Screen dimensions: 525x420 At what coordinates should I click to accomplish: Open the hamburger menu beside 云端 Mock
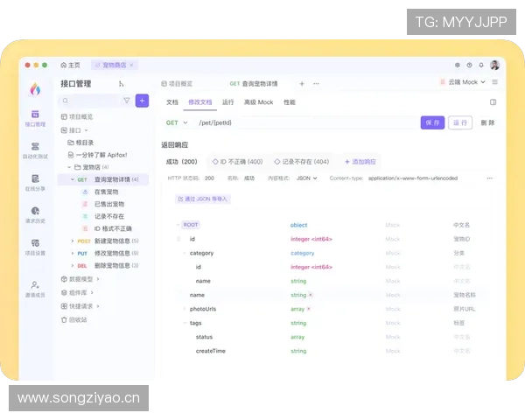point(495,82)
